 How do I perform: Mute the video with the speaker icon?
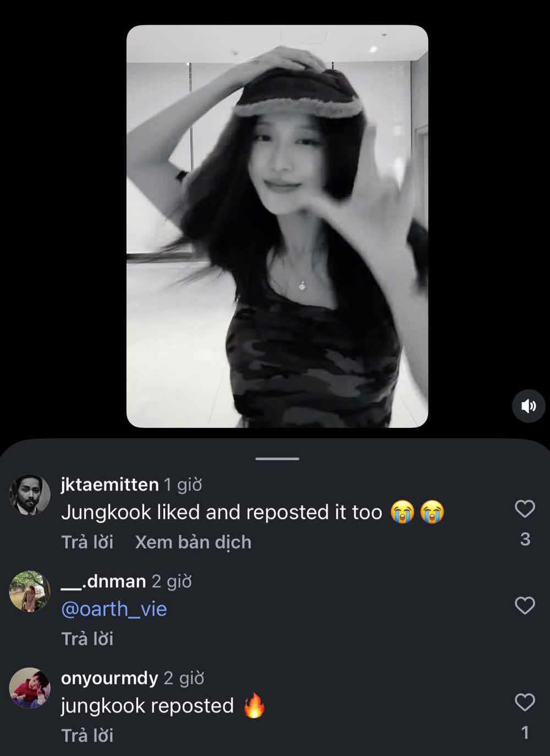click(x=529, y=406)
